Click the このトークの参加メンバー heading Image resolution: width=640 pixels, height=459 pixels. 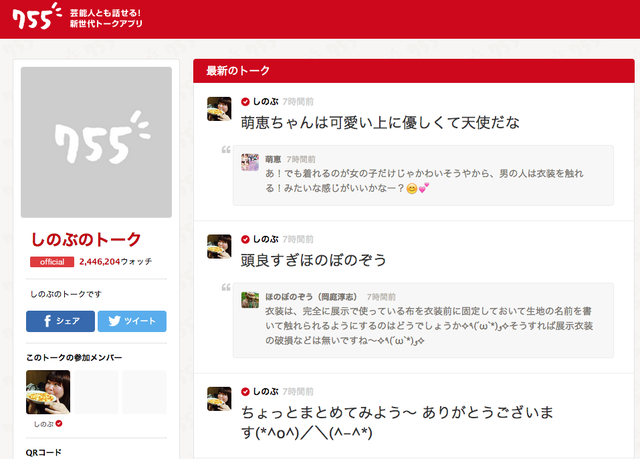coord(74,358)
